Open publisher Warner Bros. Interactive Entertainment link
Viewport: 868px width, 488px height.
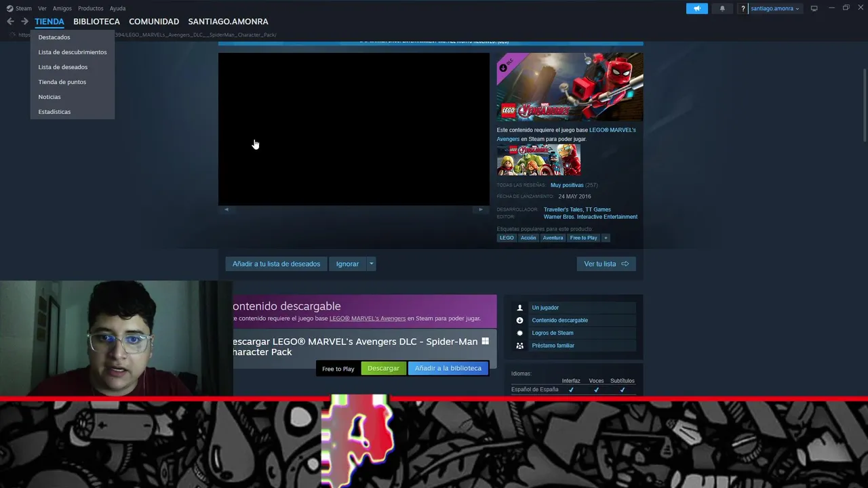591,217
